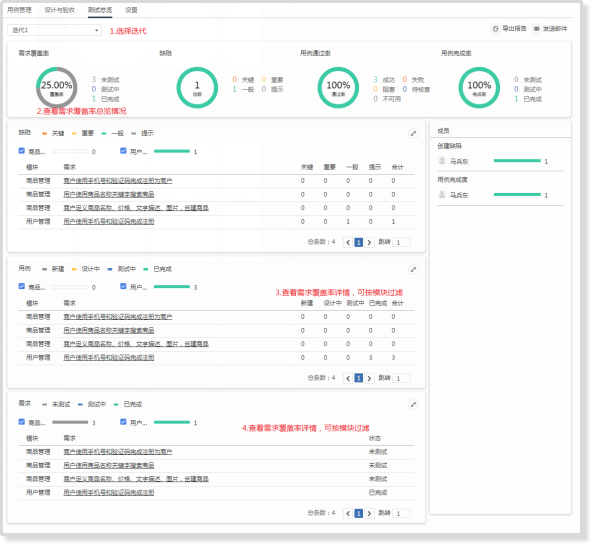The image size is (593, 546).
Task: Expand the 用例 panel to full view
Action: click(413, 269)
